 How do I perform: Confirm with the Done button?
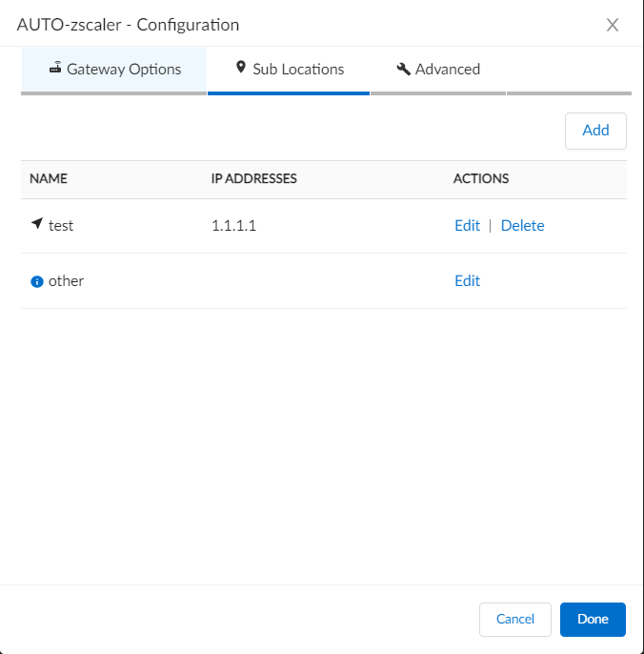coord(593,620)
